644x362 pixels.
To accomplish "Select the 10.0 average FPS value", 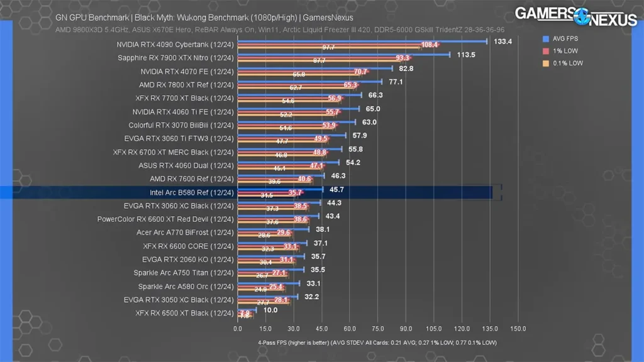I will point(270,310).
